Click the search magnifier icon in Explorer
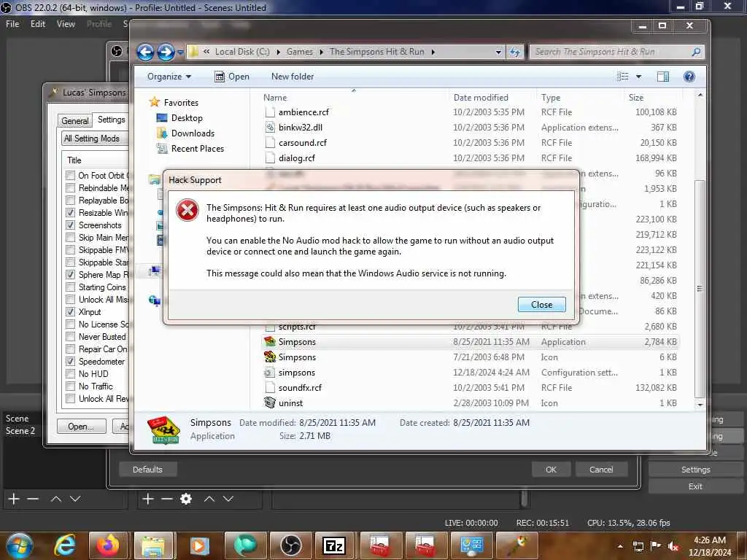 [696, 52]
